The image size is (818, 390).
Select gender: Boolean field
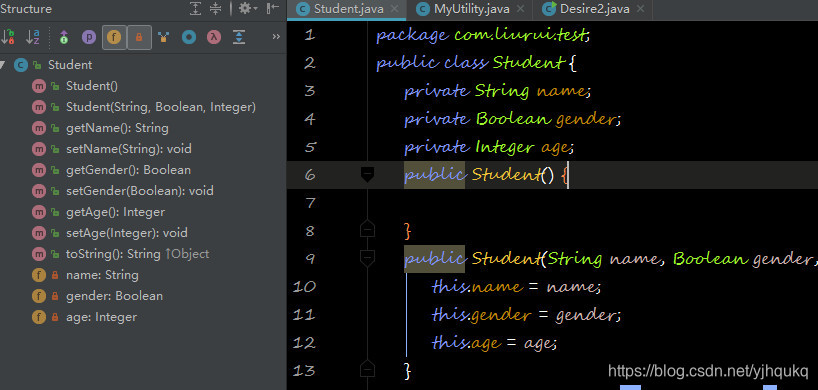coord(114,296)
